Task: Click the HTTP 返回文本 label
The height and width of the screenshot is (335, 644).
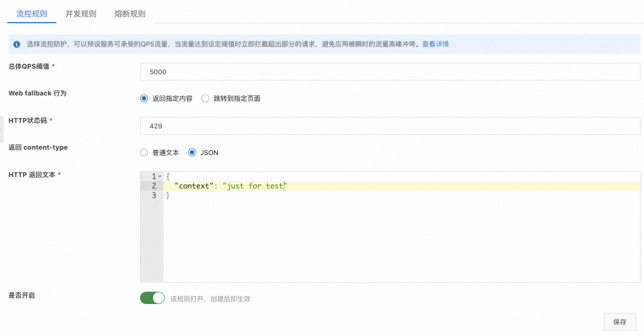Action: pyautogui.click(x=32, y=175)
